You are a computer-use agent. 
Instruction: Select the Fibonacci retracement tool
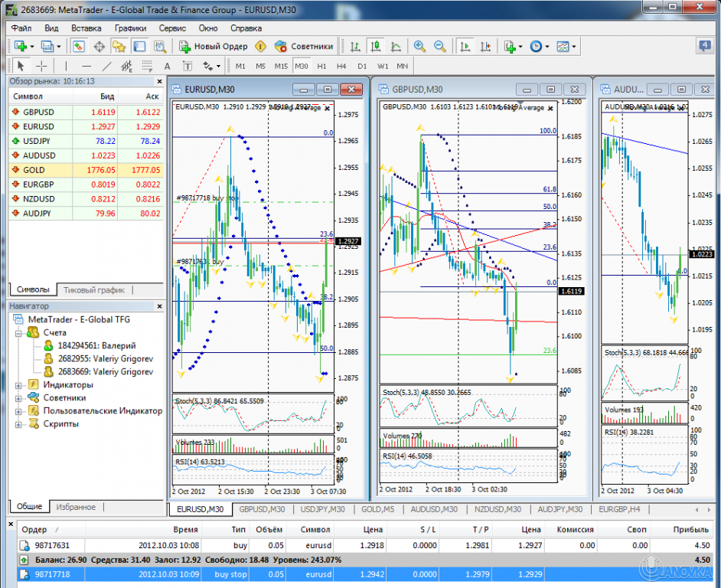click(145, 66)
